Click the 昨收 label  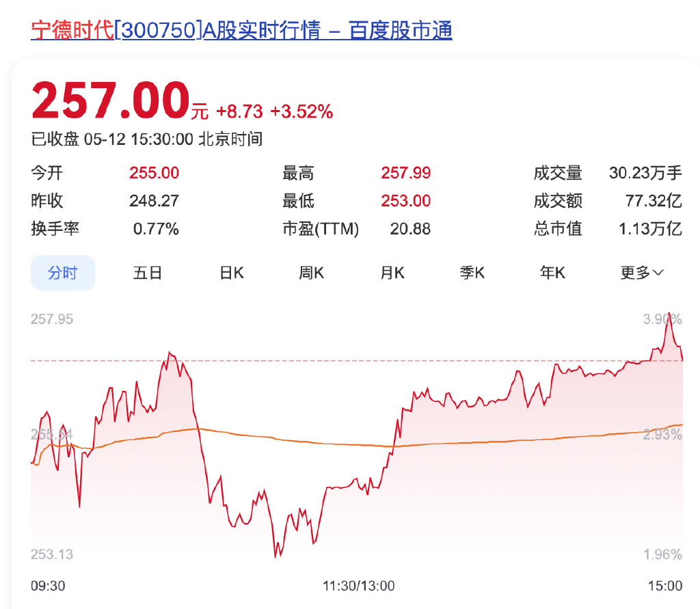[47, 201]
